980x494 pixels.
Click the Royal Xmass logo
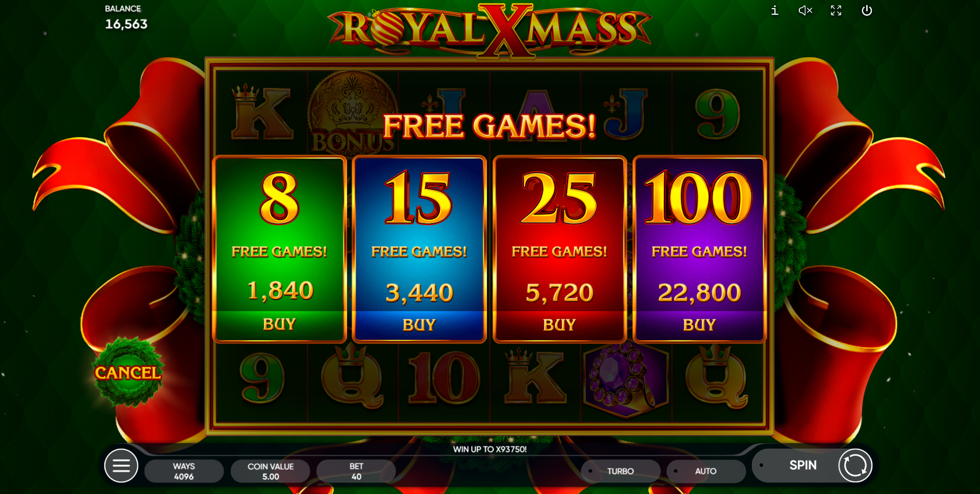pyautogui.click(x=489, y=30)
